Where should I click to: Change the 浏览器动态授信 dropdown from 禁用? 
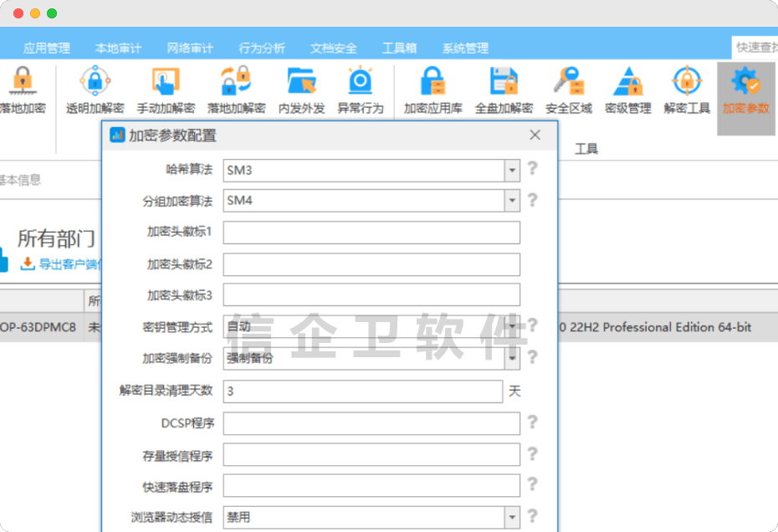(511, 517)
